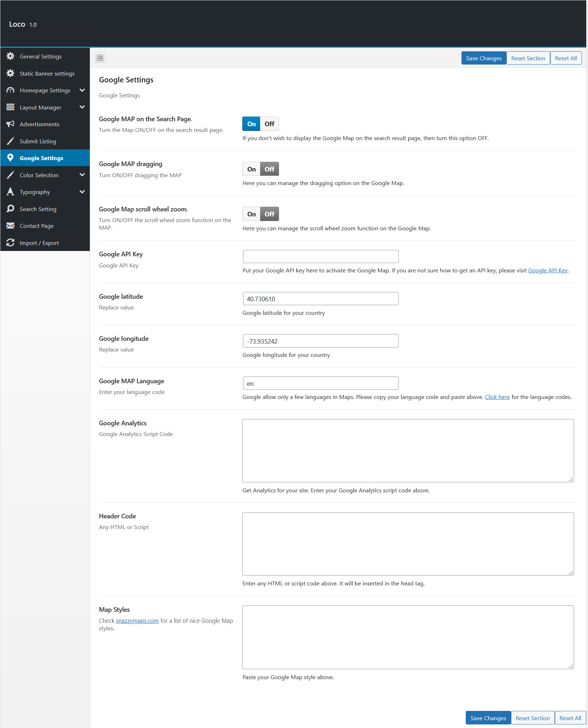The image size is (588, 728).
Task: Click the Import / Export refresh icon
Action: pos(10,243)
